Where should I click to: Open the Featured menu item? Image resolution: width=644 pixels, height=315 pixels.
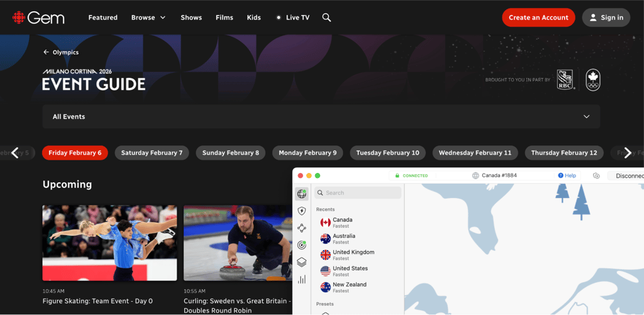(x=103, y=18)
